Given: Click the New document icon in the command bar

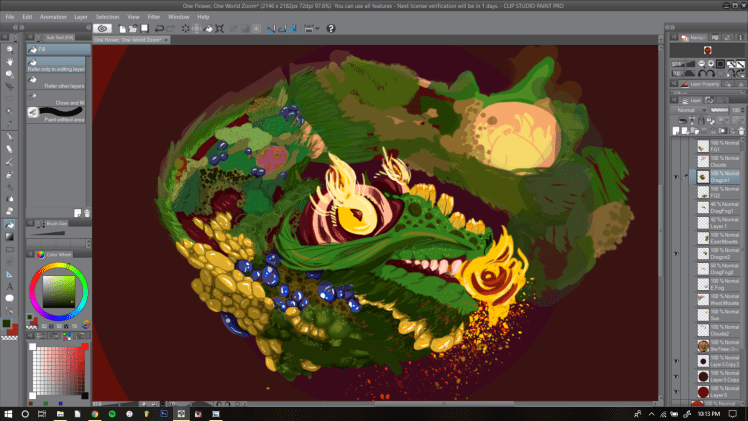Looking at the screenshot, I should pos(123,28).
